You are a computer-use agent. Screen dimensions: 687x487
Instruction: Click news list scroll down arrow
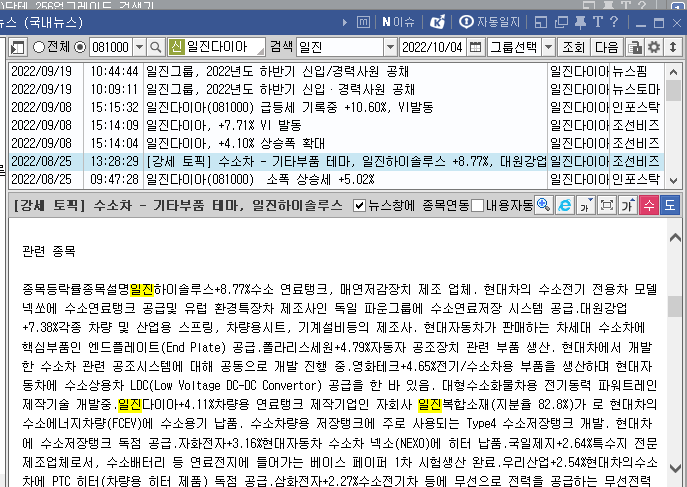click(673, 180)
